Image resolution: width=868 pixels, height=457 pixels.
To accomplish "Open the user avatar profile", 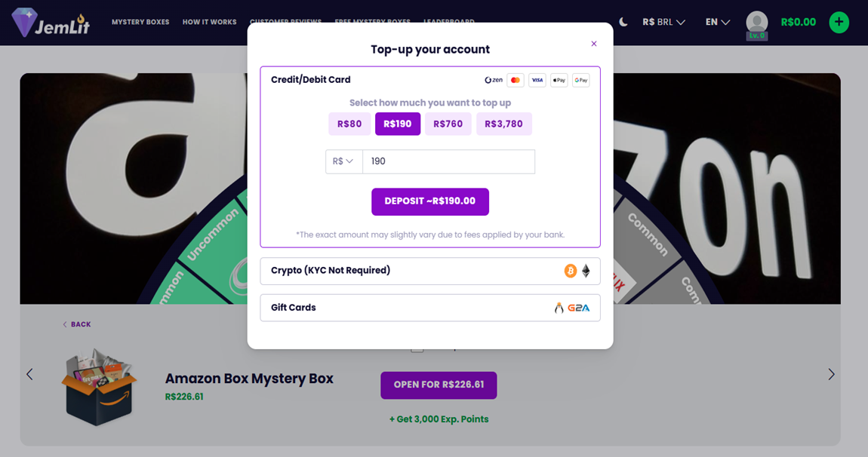I will pos(756,22).
